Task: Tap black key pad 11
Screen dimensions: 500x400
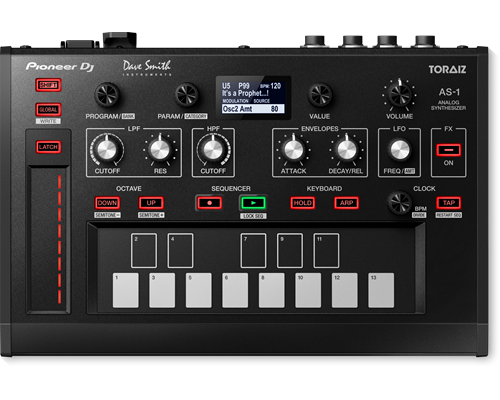Action: (x=326, y=251)
